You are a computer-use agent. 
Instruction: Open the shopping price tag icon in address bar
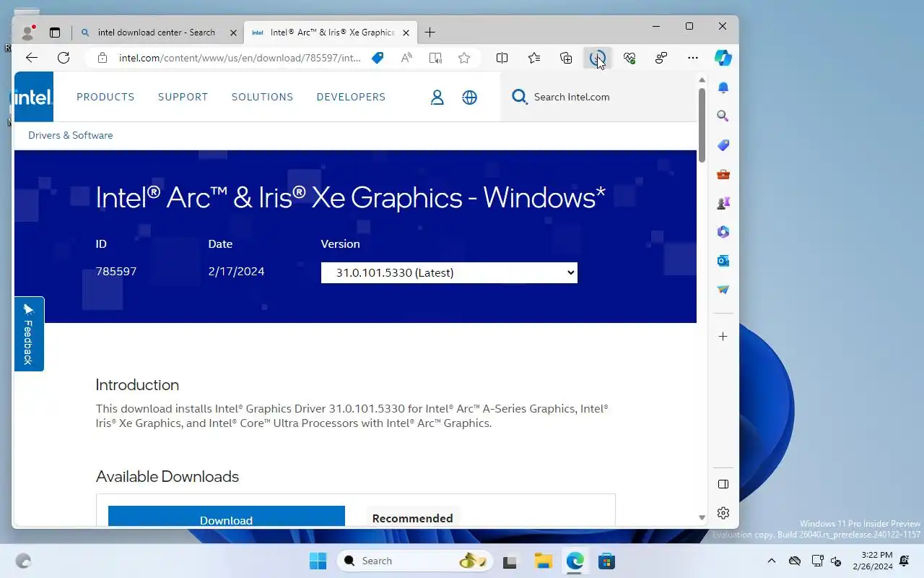point(378,58)
